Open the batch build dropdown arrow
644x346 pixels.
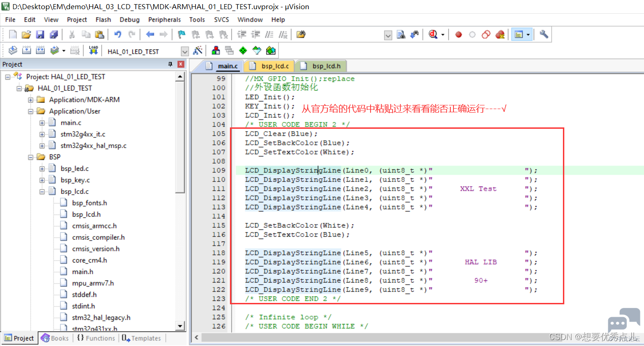64,51
